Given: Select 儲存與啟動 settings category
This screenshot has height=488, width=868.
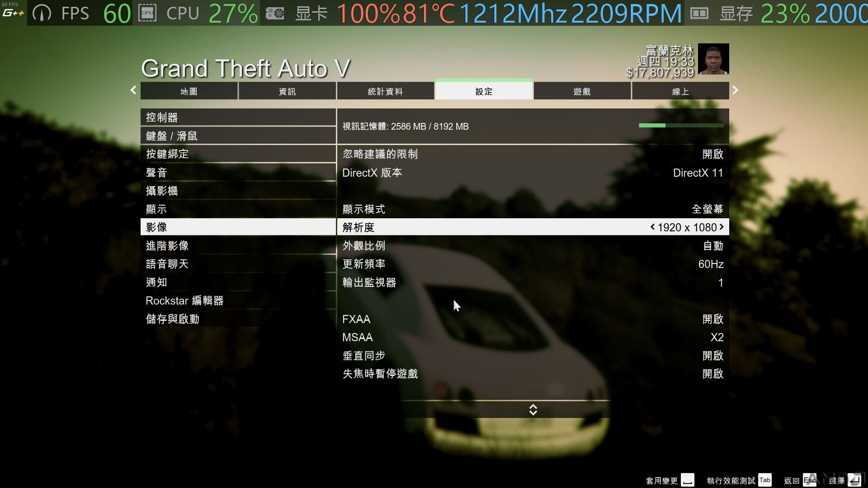Looking at the screenshot, I should (x=238, y=319).
